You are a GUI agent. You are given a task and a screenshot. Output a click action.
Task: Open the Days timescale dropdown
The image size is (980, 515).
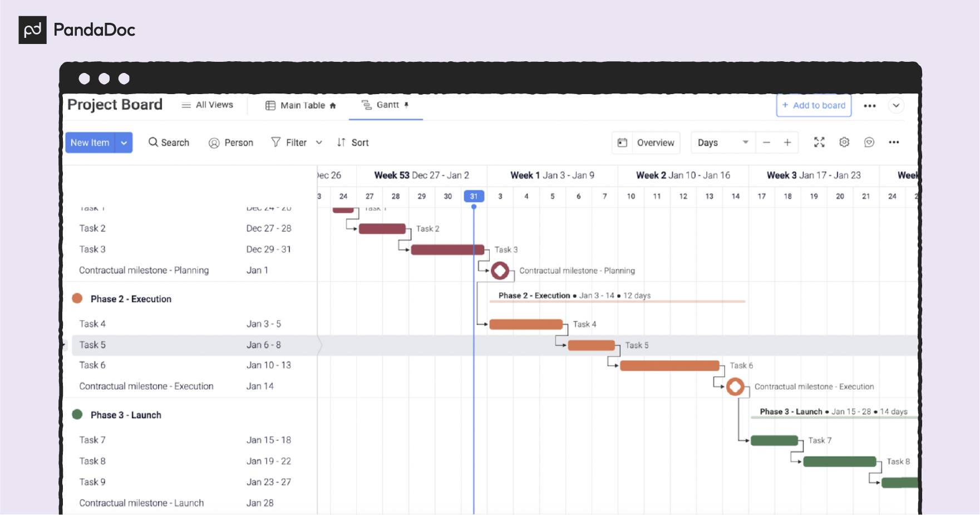click(722, 143)
